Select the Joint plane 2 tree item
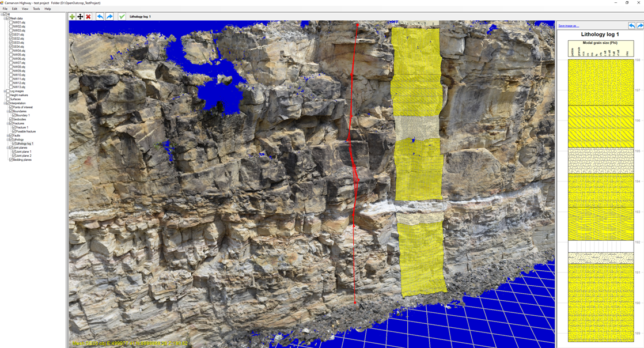This screenshot has width=644, height=348. click(x=24, y=156)
